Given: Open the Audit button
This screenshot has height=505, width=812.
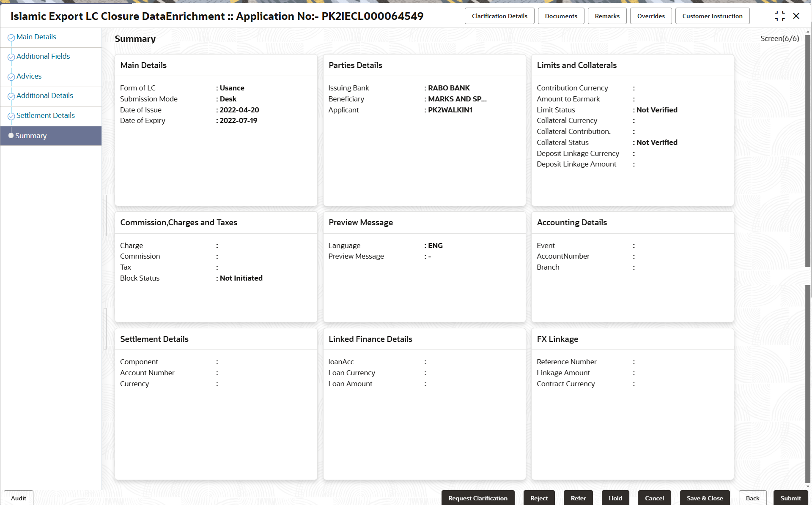Looking at the screenshot, I should [x=19, y=498].
